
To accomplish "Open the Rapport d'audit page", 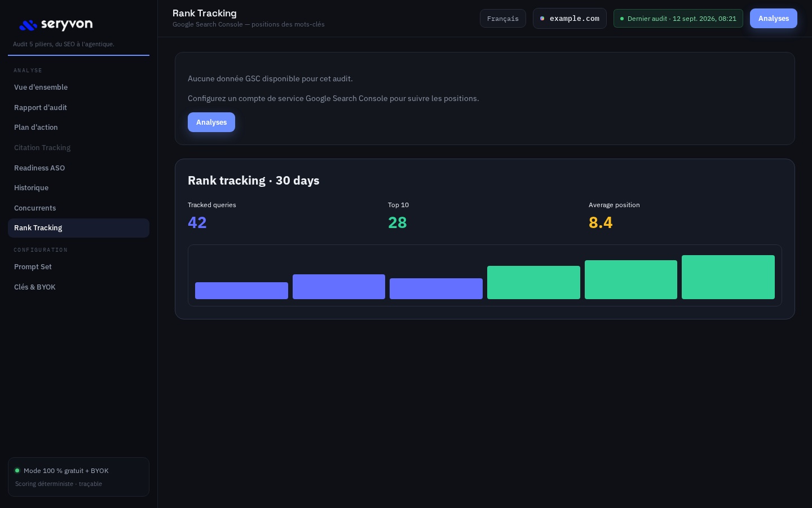I will coord(78,107).
